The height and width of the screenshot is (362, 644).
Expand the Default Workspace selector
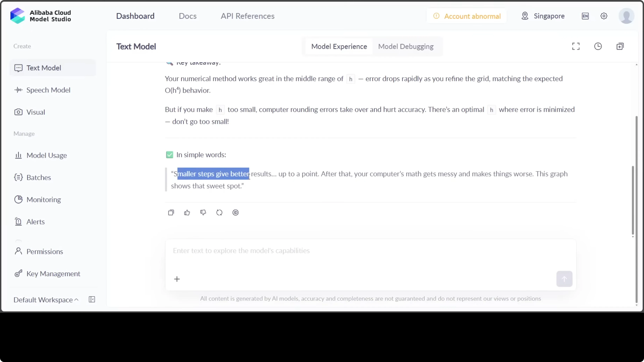[x=46, y=300]
